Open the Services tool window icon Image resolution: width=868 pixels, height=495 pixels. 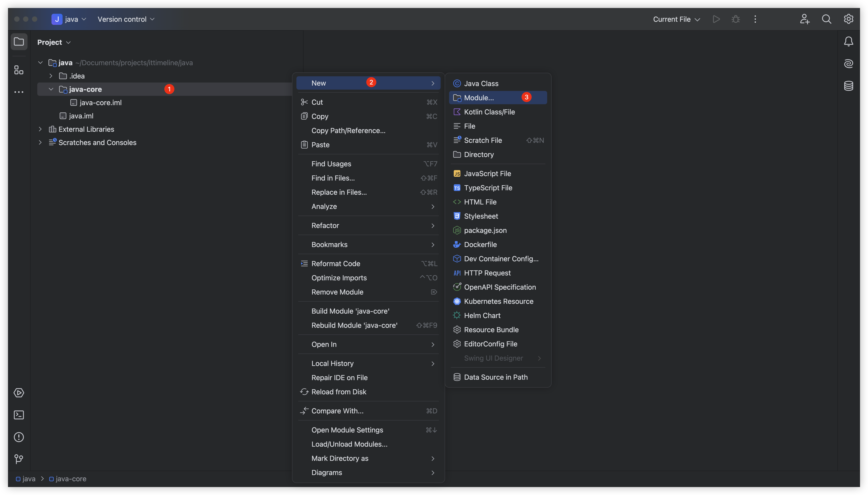19,393
